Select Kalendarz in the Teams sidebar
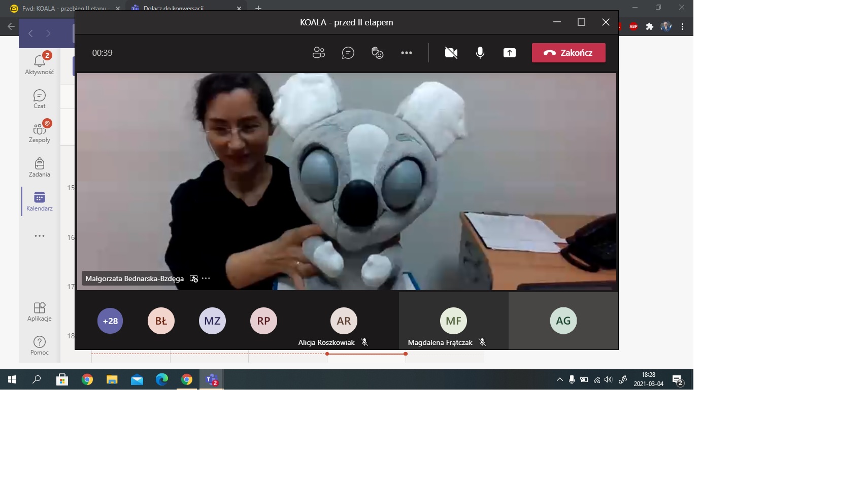Viewport: 868px width, 491px height. [x=40, y=201]
